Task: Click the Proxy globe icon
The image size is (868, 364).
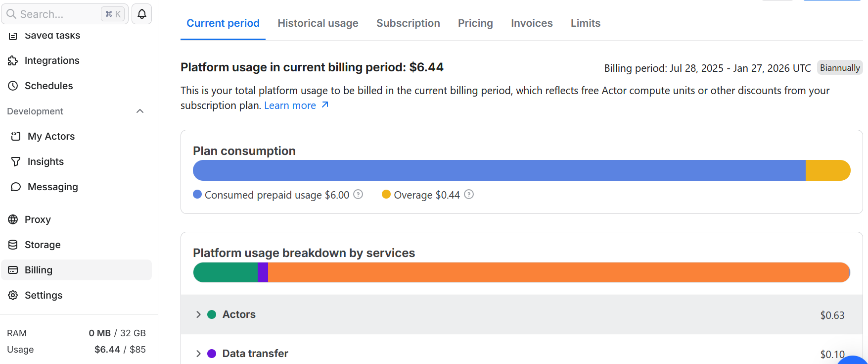Action: (x=13, y=219)
